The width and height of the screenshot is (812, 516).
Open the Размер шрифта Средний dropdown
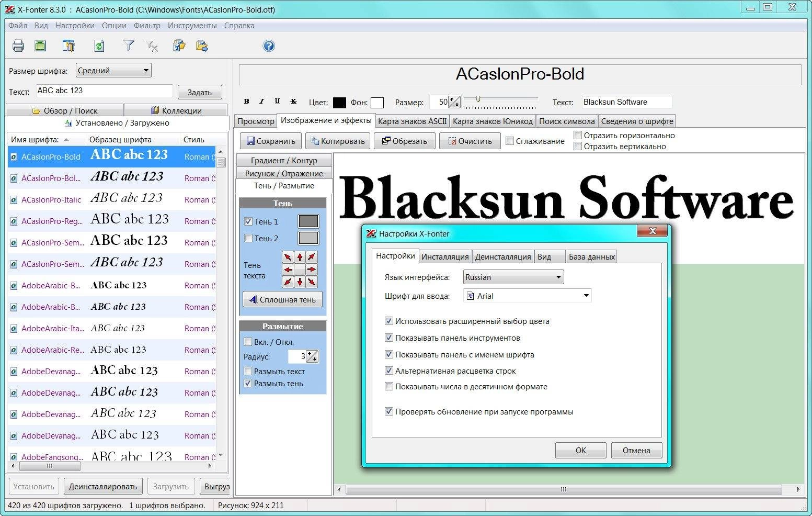[x=113, y=70]
